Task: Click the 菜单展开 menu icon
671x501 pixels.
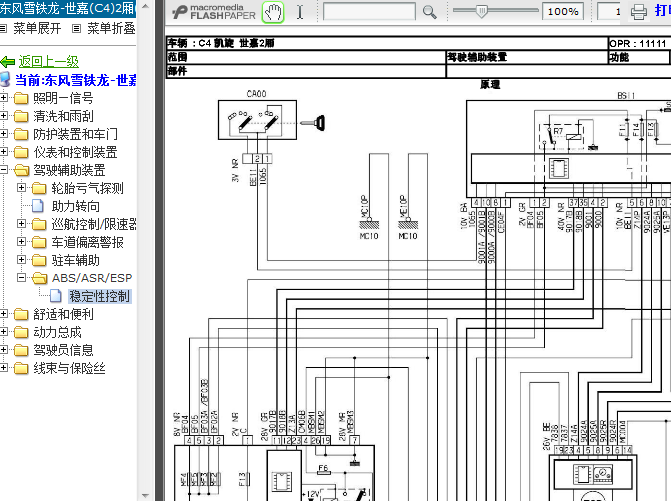Action: (x=3, y=29)
